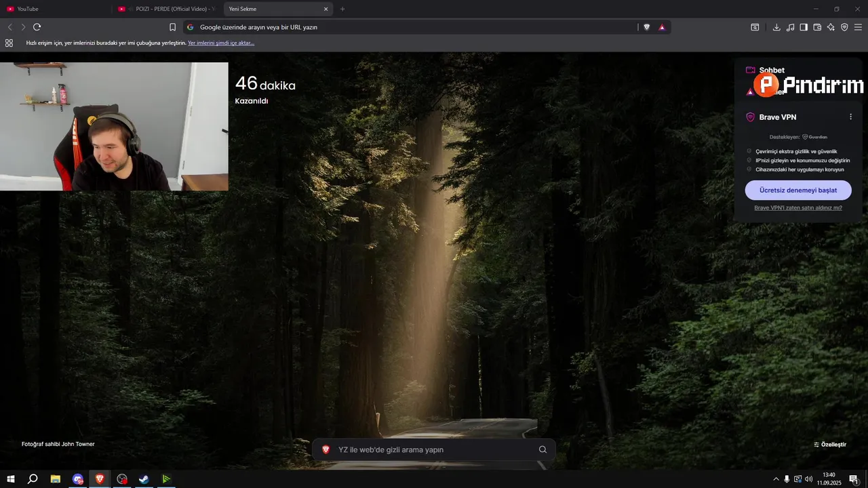Close the Yeni Sekme tab
The image size is (868, 488).
(325, 9)
